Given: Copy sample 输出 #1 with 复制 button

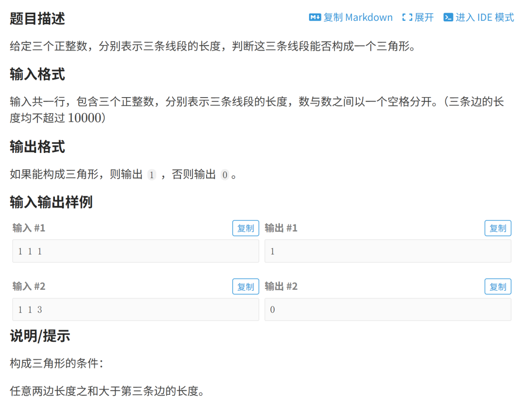Looking at the screenshot, I should tap(498, 228).
